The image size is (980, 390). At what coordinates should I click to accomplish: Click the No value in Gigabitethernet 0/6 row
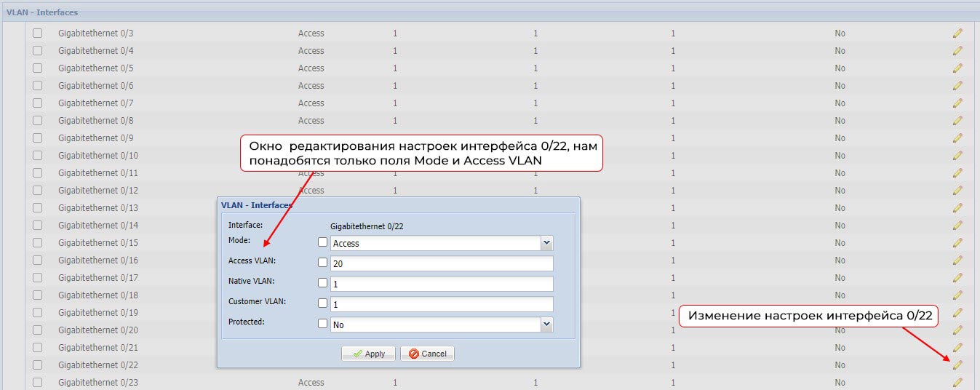(840, 86)
